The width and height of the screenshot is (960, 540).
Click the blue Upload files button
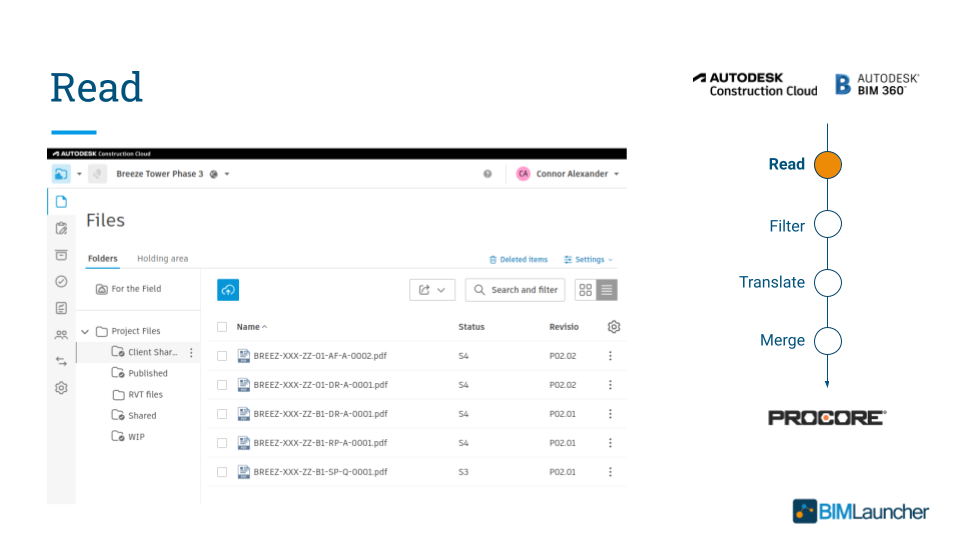pos(228,290)
